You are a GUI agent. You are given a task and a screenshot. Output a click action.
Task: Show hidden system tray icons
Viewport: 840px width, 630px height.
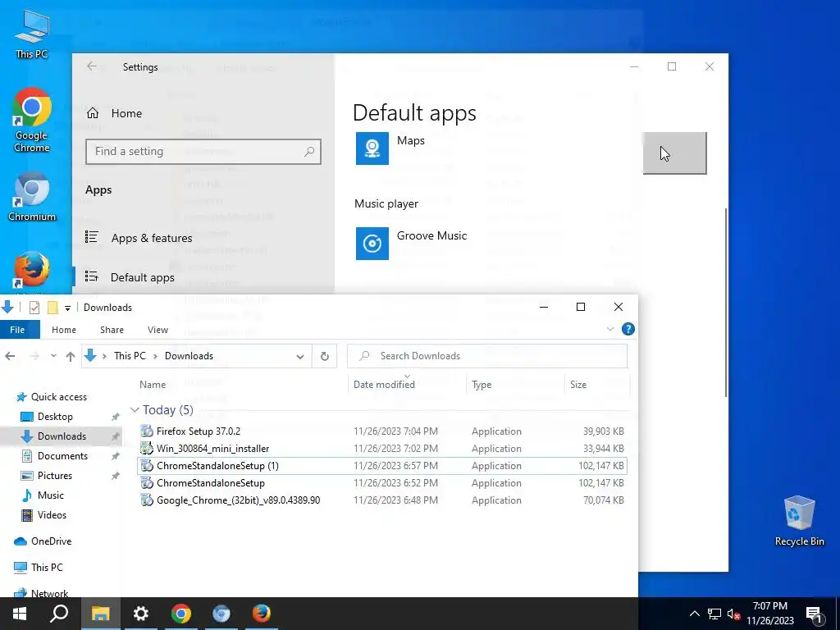[x=694, y=614]
